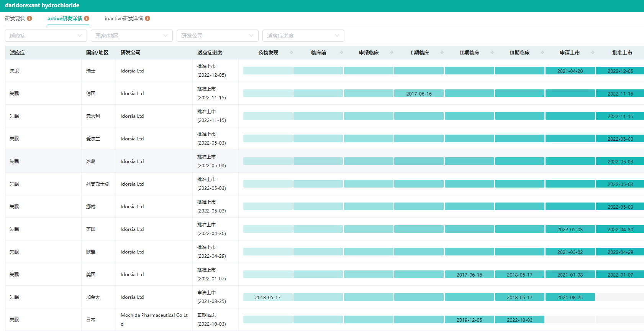Open the 适应症 filter dropdown

click(46, 36)
